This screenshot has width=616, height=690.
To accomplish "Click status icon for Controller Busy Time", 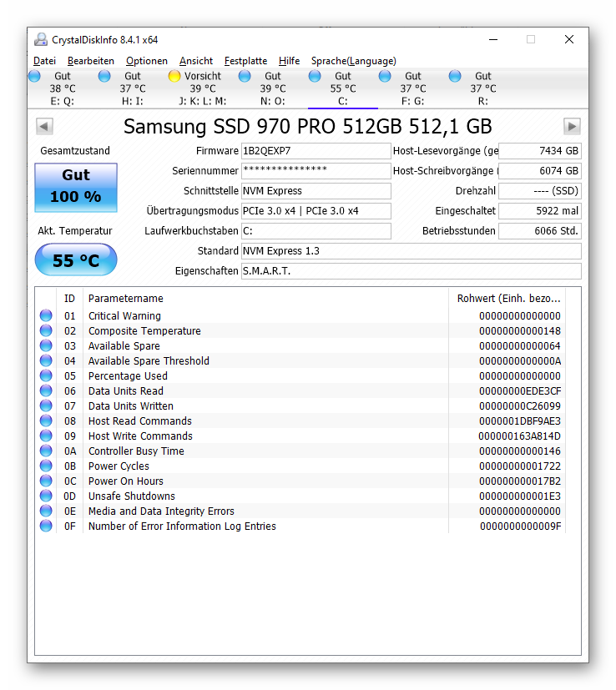I will click(x=46, y=451).
